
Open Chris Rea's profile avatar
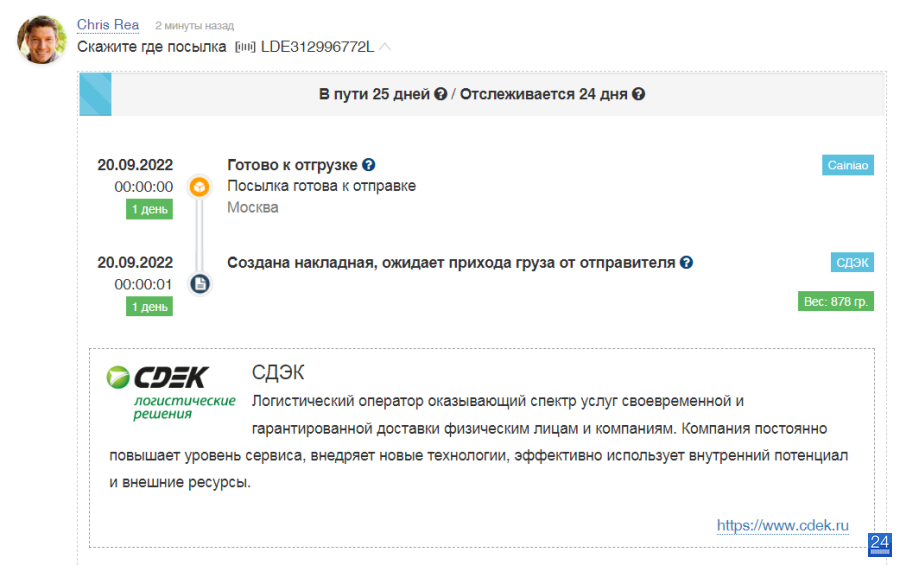(42, 40)
